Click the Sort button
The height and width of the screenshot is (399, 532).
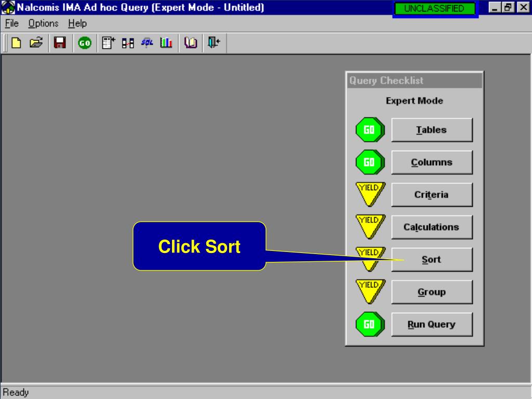point(432,260)
